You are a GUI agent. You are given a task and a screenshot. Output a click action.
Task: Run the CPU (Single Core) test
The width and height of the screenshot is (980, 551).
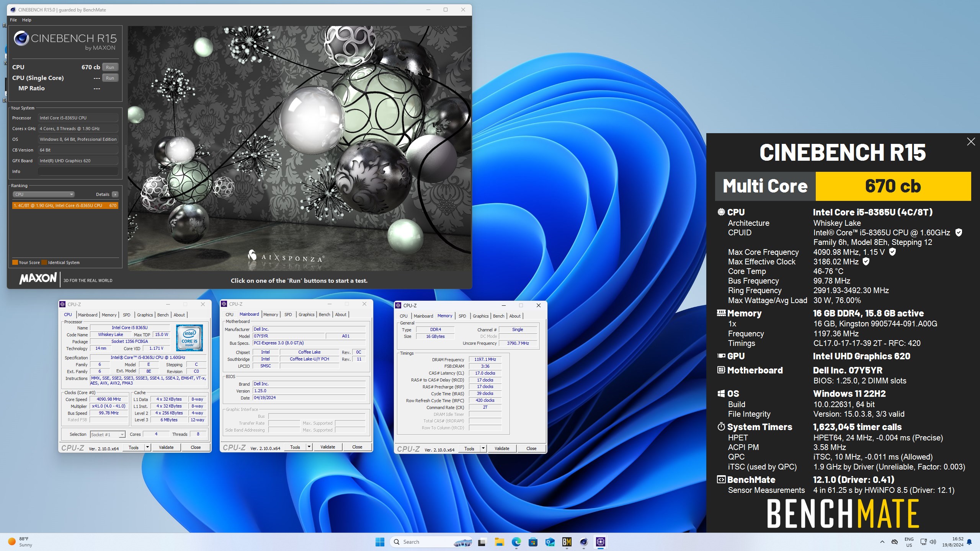(110, 78)
